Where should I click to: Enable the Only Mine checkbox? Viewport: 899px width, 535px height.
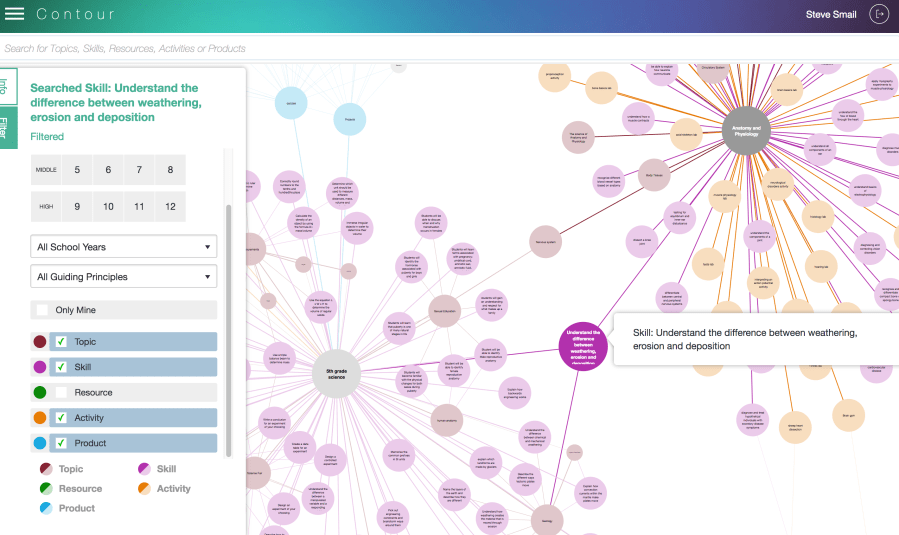pos(42,310)
